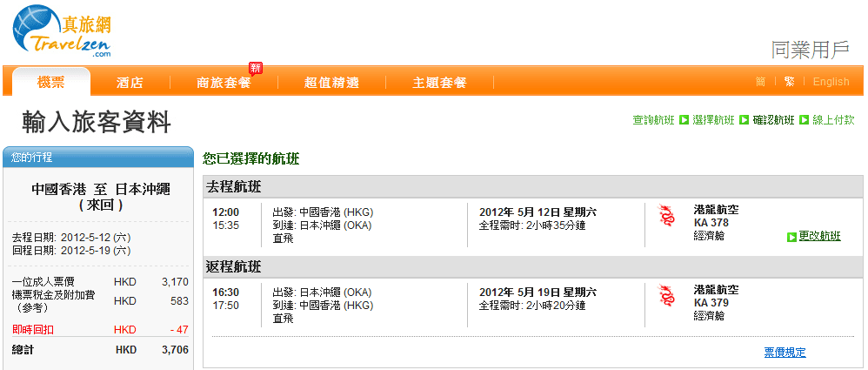Screen dimensions: 868x370
Task: Click the 您的行程 itinerary panel header
Action: pyautogui.click(x=97, y=158)
